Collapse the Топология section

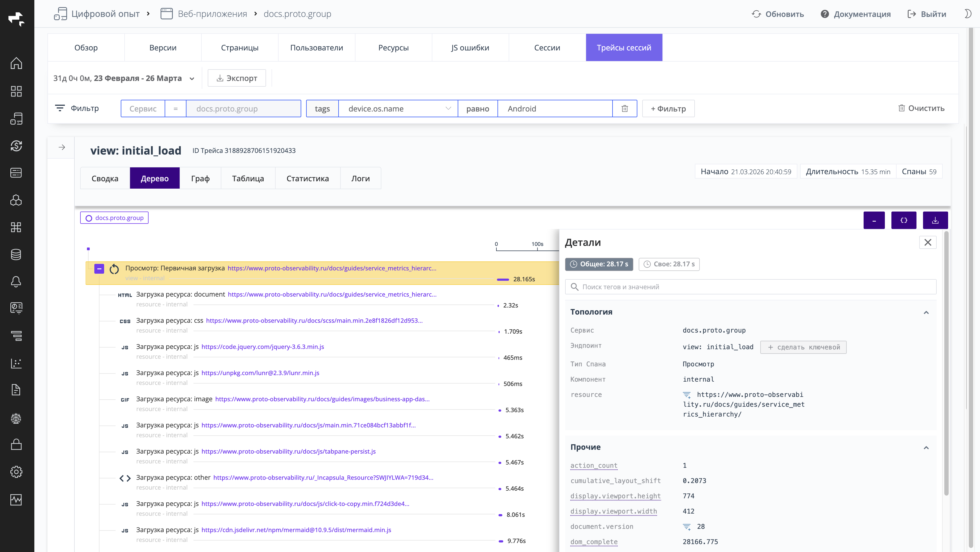pyautogui.click(x=926, y=312)
